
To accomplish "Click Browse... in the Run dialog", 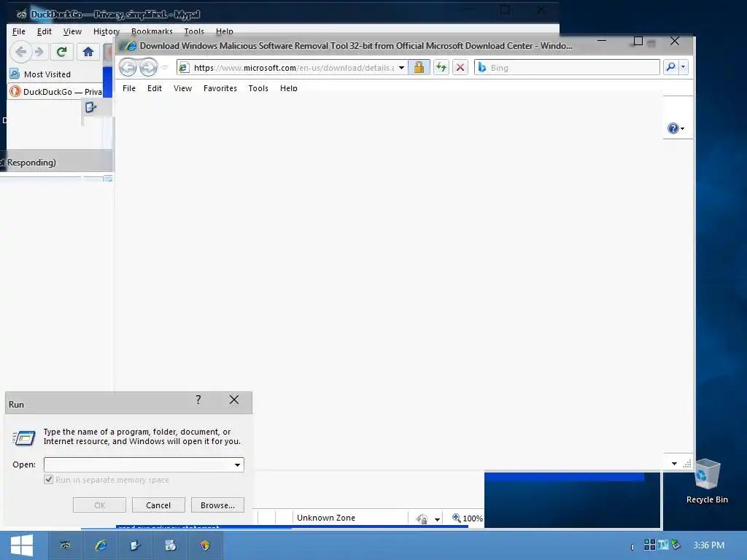I will 217,505.
